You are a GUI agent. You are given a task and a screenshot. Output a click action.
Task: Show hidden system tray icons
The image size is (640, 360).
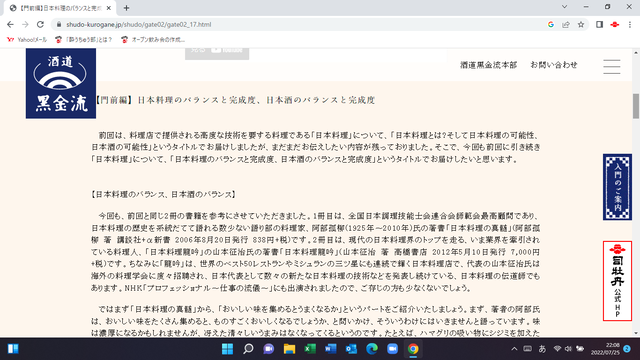click(514, 349)
